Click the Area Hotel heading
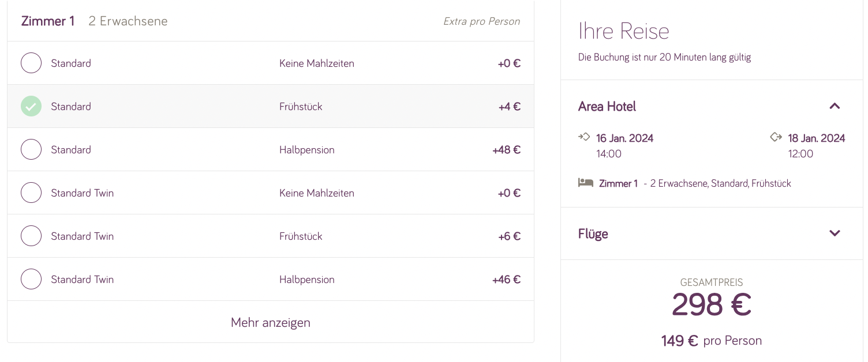The width and height of the screenshot is (868, 362). click(607, 107)
